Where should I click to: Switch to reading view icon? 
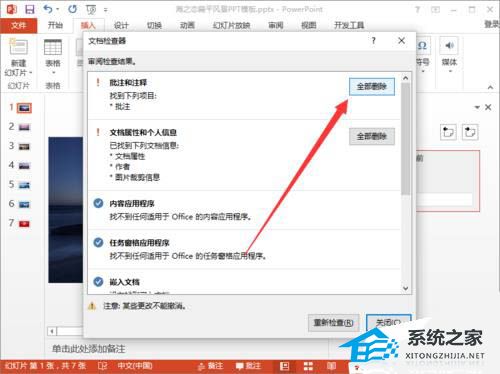click(x=331, y=366)
